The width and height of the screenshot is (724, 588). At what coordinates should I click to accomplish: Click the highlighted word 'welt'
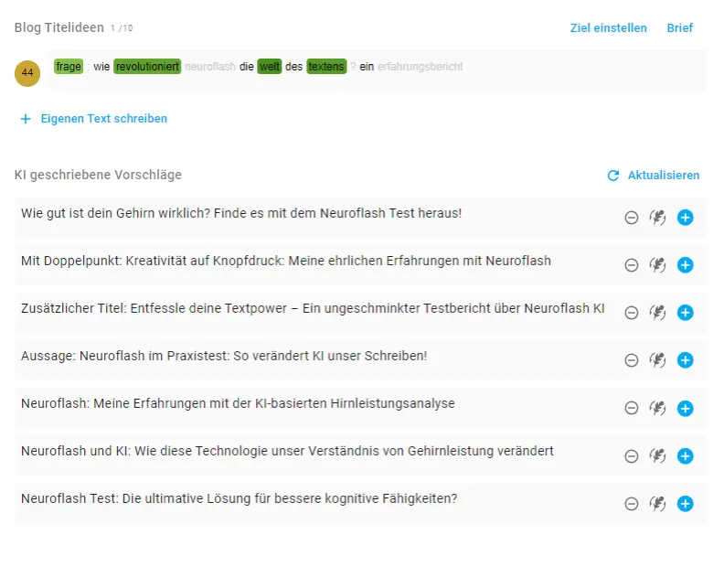tap(270, 67)
